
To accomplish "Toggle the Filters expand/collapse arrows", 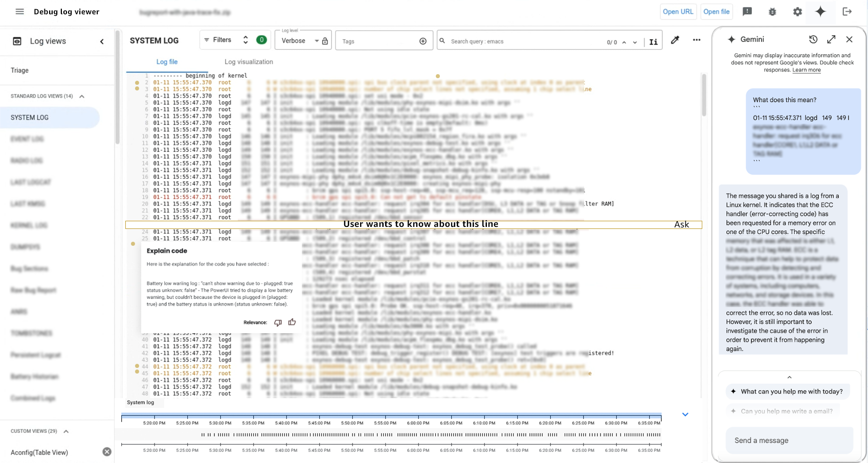I will click(x=246, y=40).
